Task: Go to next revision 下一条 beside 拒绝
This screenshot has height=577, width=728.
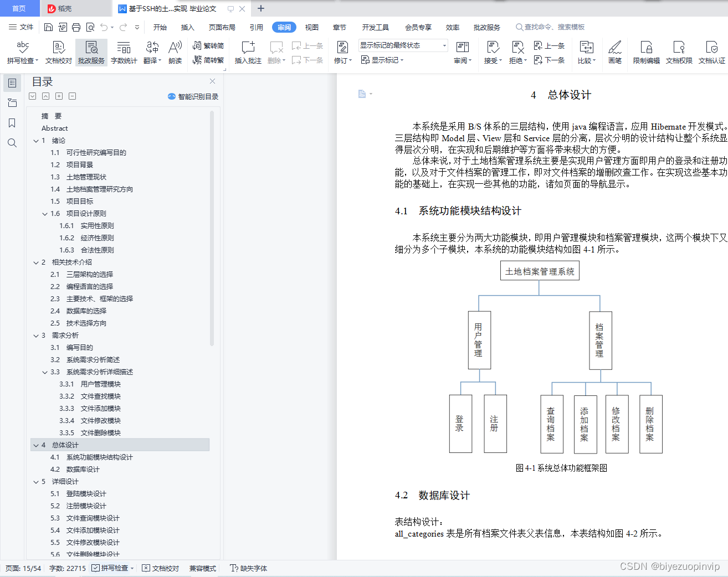Action: pos(549,60)
